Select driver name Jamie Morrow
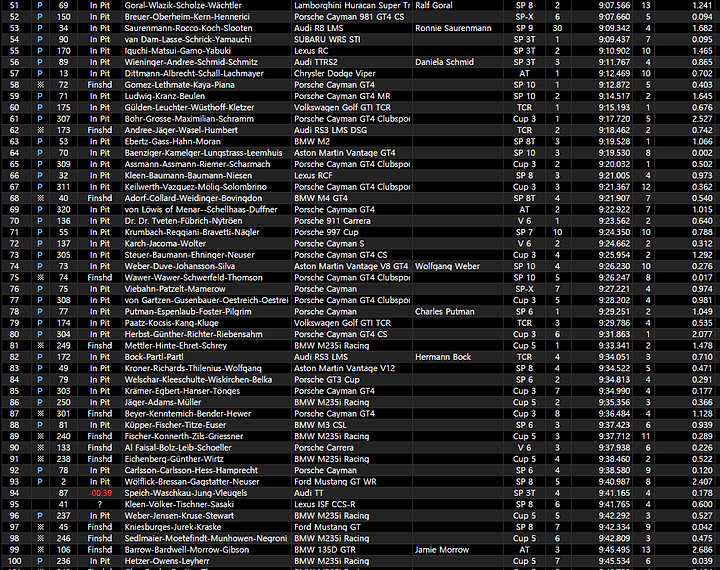720x570 pixels. [442, 550]
